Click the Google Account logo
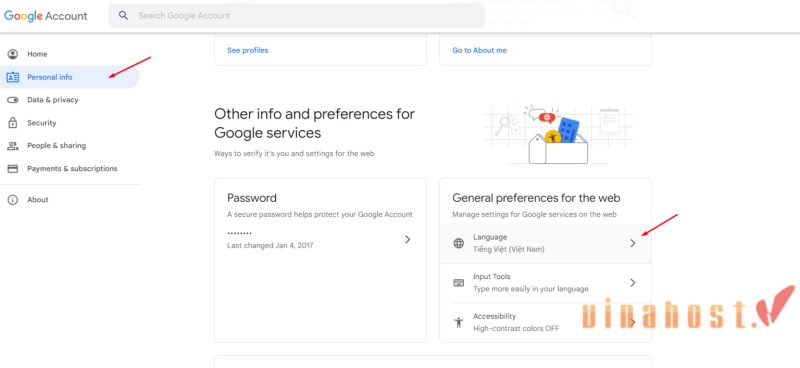Screen dimensions: 800x368 [x=46, y=16]
